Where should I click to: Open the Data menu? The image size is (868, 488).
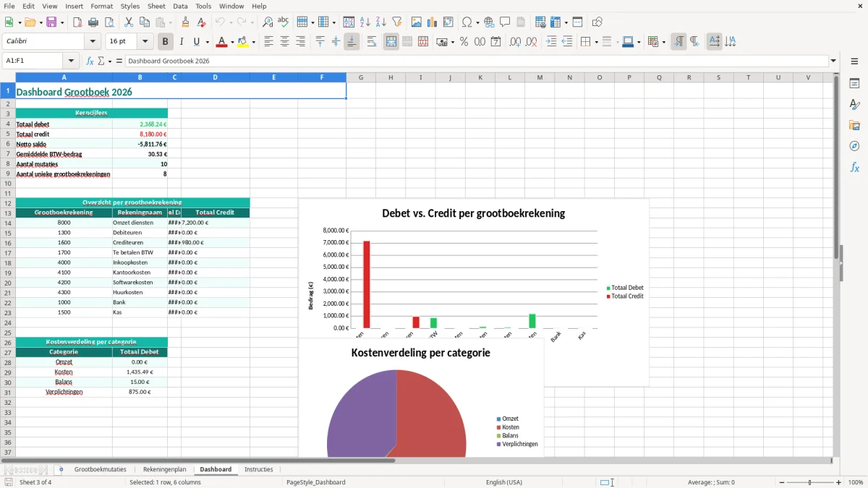181,6
